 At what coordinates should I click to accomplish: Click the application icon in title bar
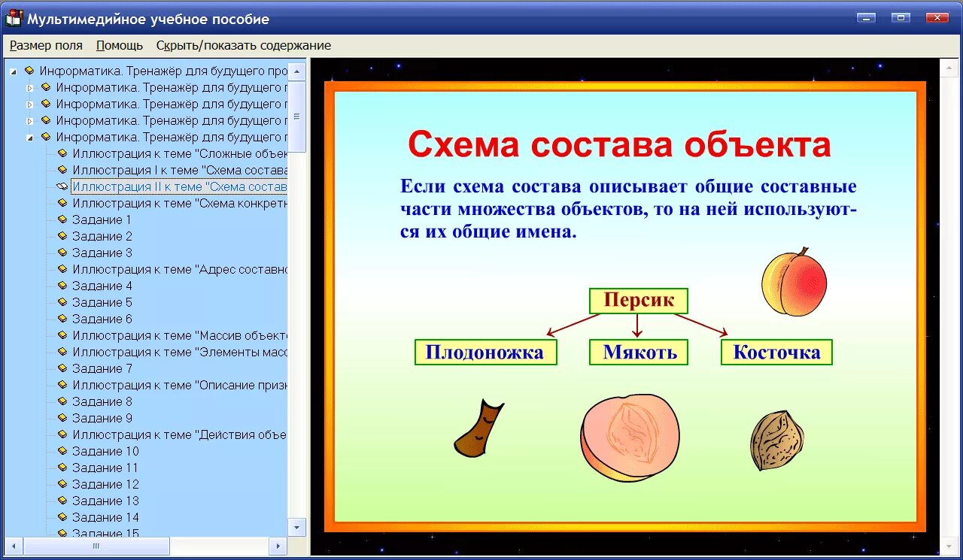pyautogui.click(x=14, y=18)
